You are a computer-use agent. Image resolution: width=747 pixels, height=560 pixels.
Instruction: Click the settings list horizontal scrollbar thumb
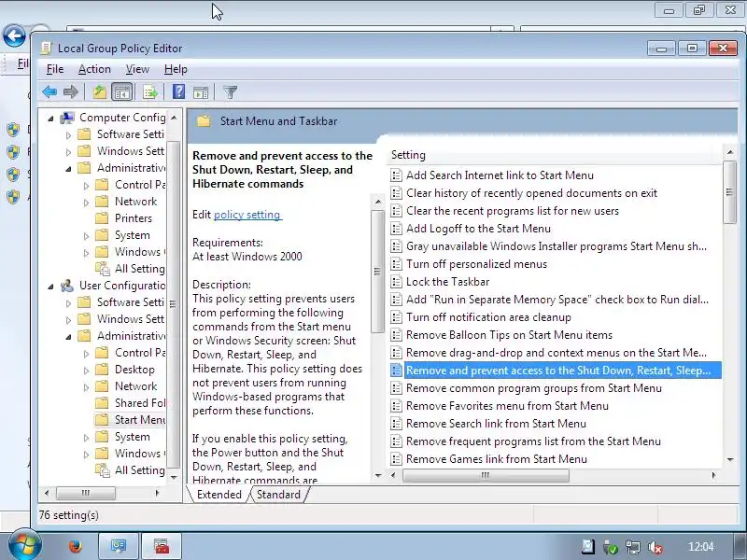(x=486, y=475)
